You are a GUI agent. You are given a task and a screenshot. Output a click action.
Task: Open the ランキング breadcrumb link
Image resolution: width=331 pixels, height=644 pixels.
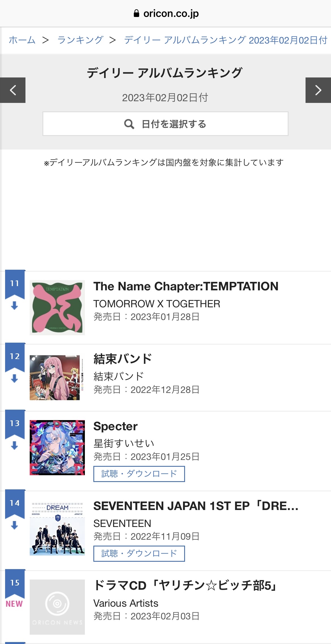pos(80,40)
